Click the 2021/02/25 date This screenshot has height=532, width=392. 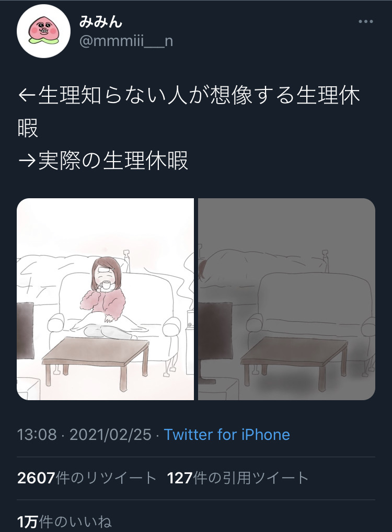[111, 435]
